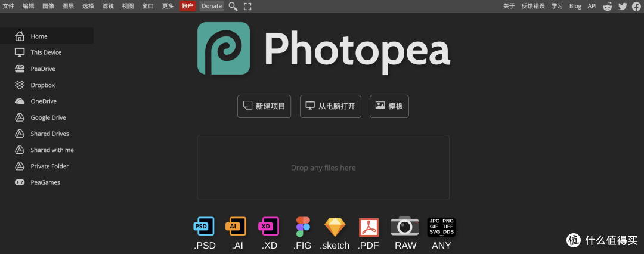
Task: Click the .XD format icon
Action: [268, 226]
